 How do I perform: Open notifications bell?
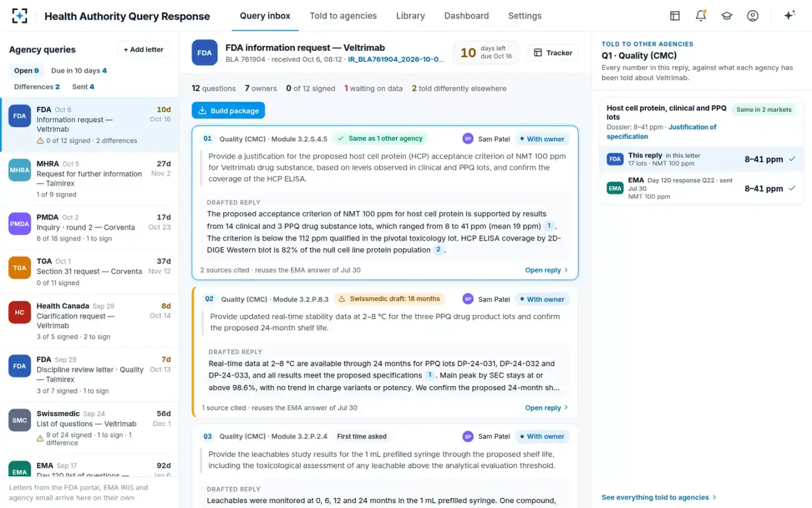[701, 16]
